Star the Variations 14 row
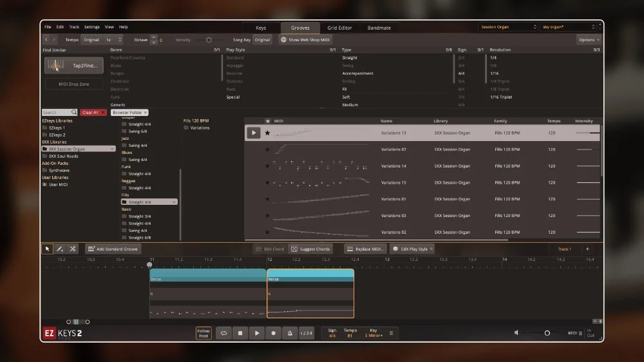644x362 pixels. 267,166
